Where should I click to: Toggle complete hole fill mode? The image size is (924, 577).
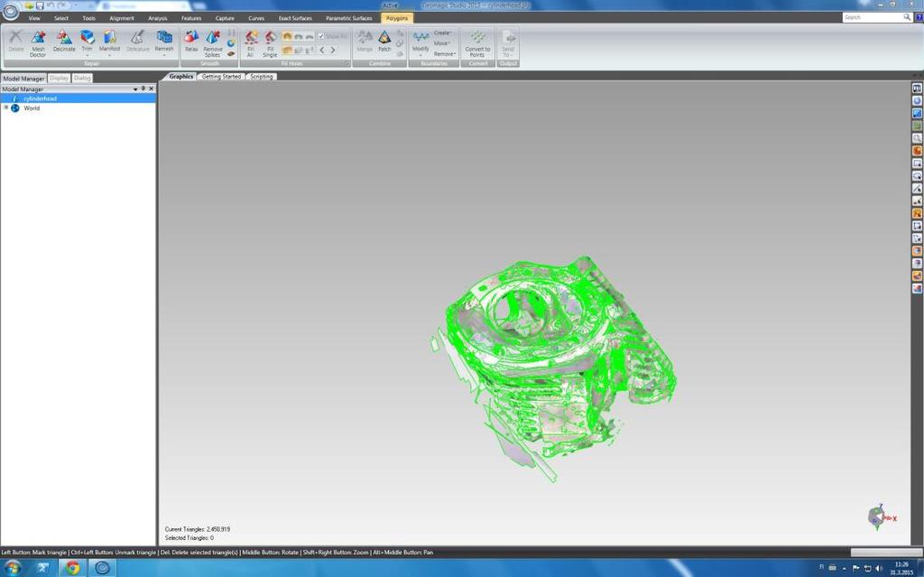[x=288, y=51]
